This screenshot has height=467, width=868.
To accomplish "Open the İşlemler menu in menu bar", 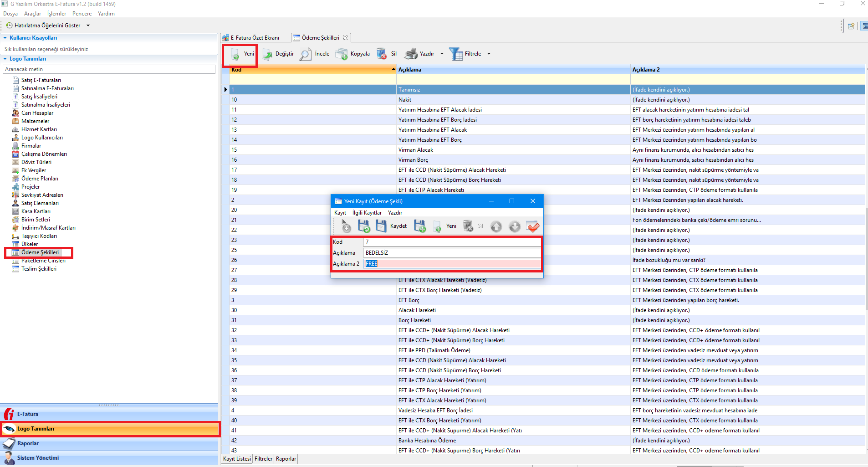I will pyautogui.click(x=56, y=14).
